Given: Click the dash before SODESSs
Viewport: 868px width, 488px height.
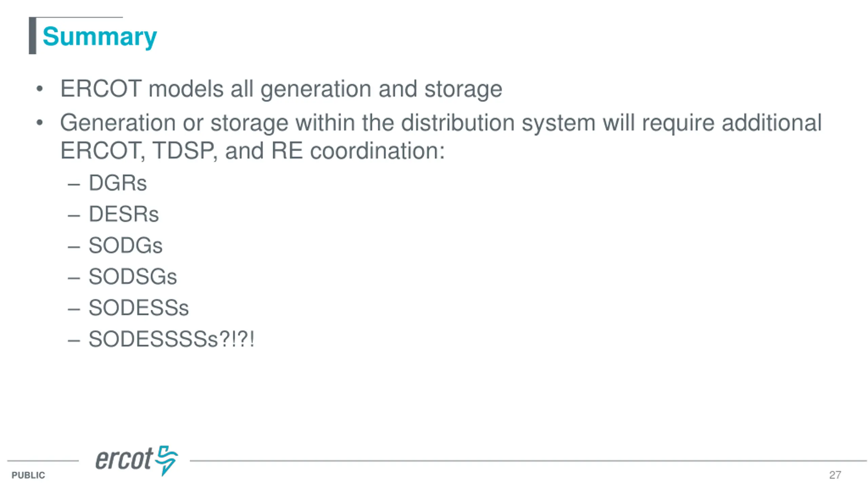Looking at the screenshot, I should (74, 309).
